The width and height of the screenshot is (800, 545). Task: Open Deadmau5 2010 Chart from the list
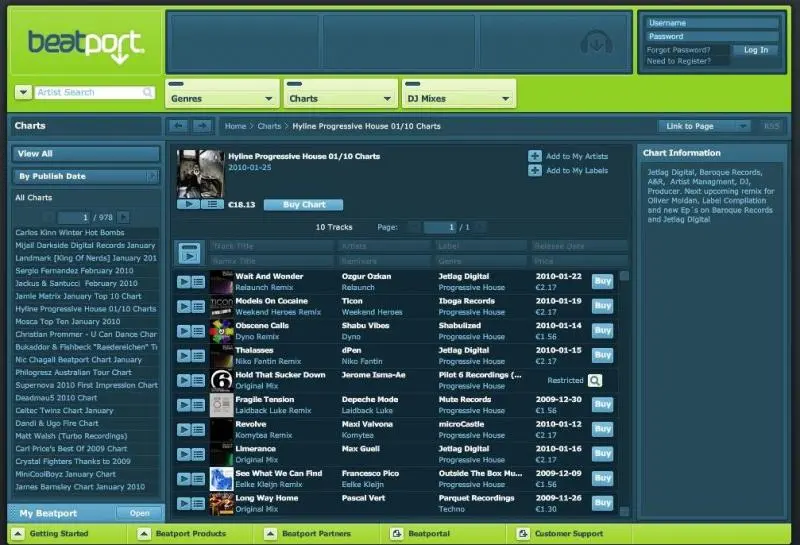tap(56, 397)
